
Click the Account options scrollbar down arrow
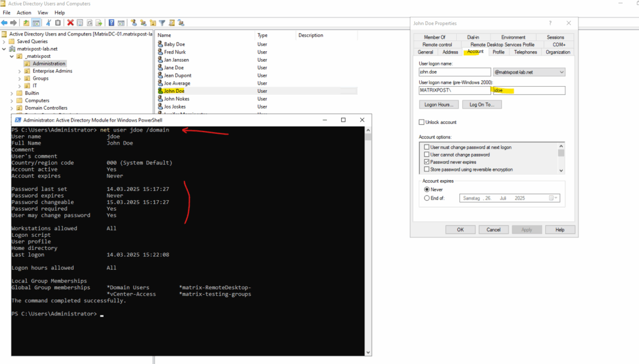click(561, 171)
